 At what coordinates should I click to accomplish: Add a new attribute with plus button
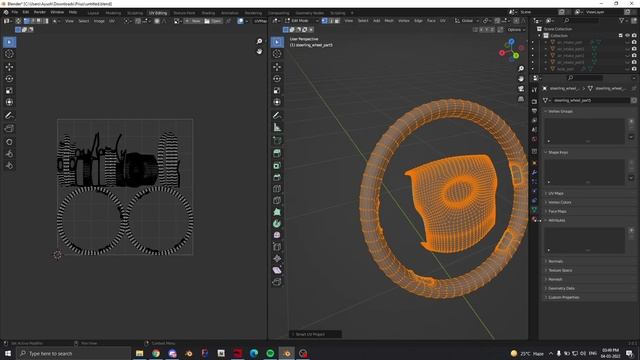(631, 231)
